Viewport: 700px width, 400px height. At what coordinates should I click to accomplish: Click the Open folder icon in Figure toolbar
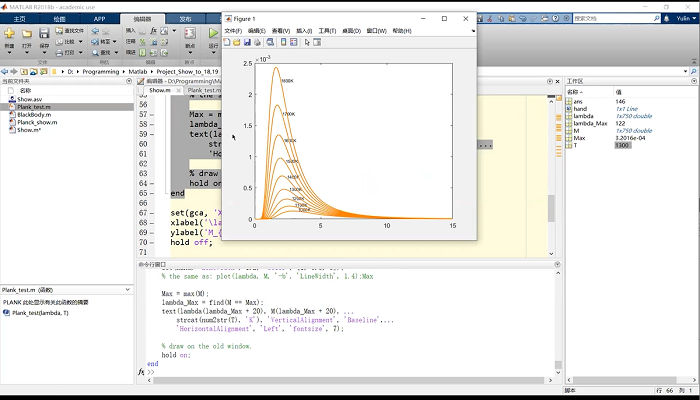point(236,42)
